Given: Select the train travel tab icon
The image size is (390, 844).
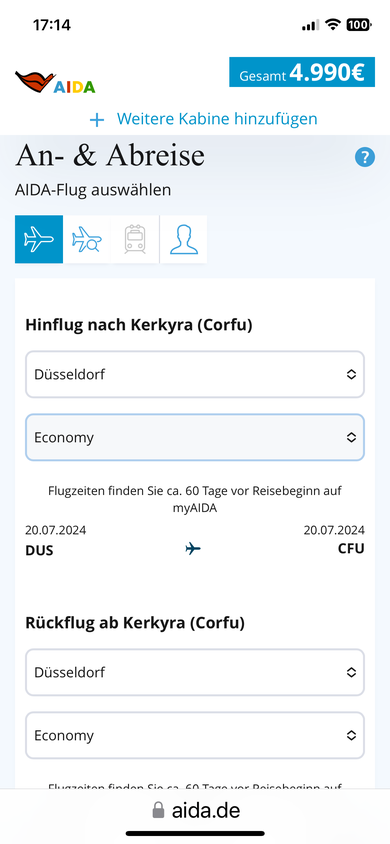Looking at the screenshot, I should tap(134, 240).
